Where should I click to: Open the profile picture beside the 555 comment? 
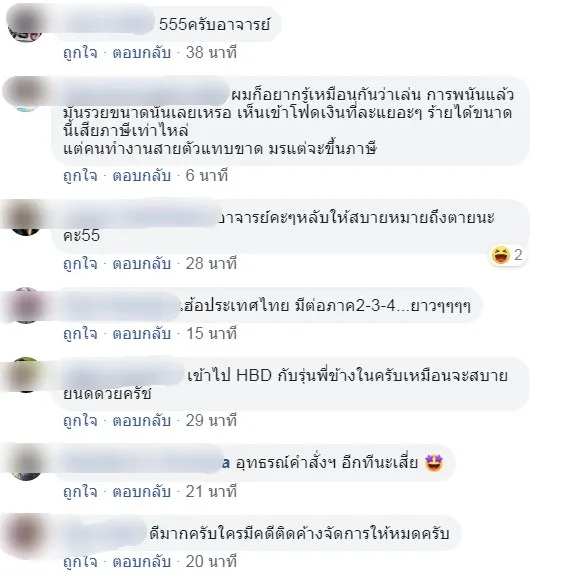click(25, 25)
